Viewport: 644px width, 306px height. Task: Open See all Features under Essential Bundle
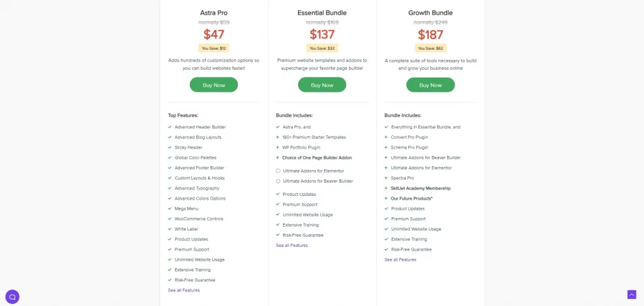292,246
